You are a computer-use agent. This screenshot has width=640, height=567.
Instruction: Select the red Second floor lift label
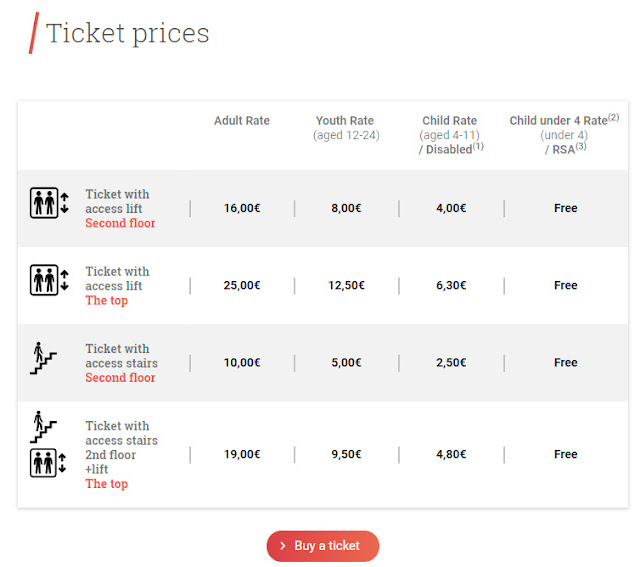(120, 223)
